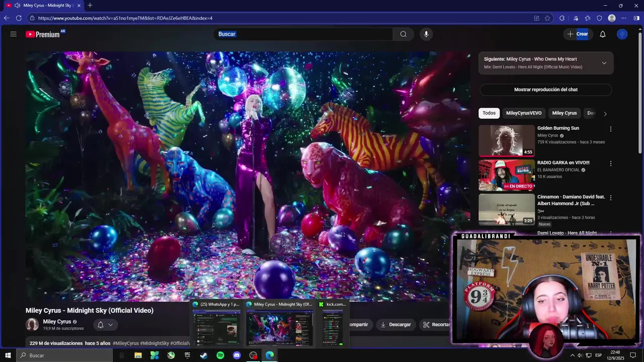Viewport: 644px width, 362px height.
Task: Open options for Golden Burning Sun
Action: point(611,129)
